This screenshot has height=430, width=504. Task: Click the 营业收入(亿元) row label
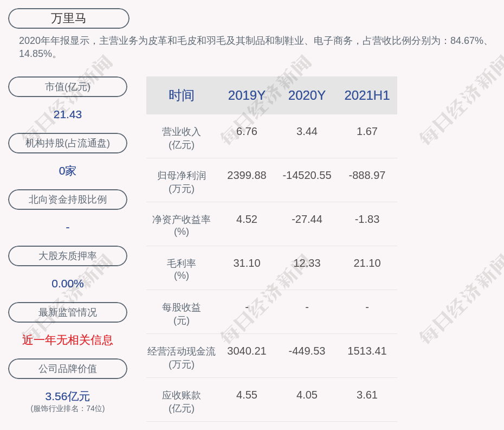182,138
